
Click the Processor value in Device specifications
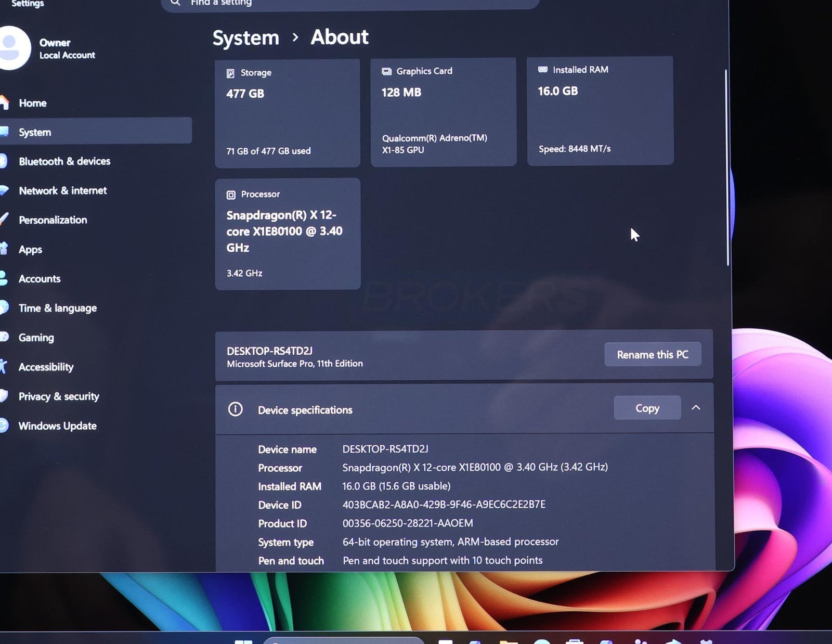click(475, 467)
